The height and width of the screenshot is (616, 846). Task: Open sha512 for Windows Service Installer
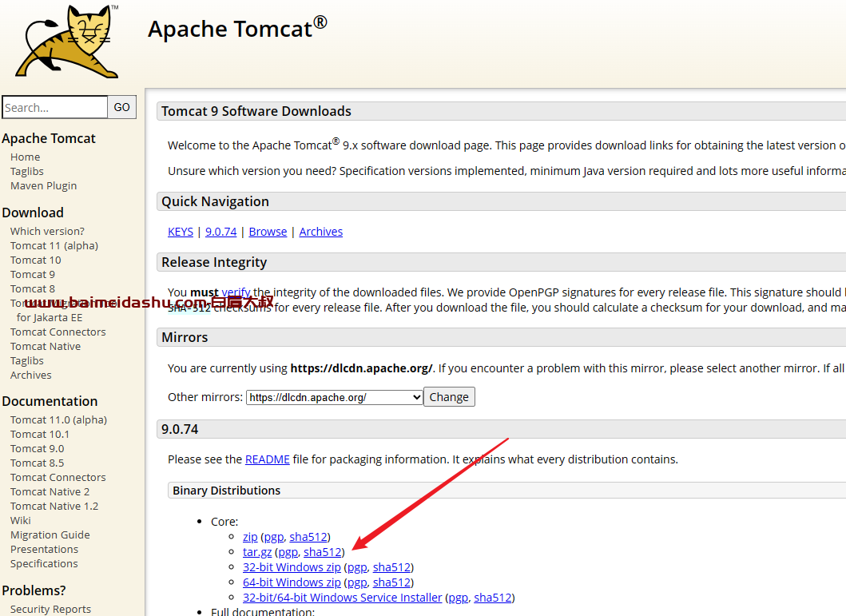pyautogui.click(x=493, y=598)
